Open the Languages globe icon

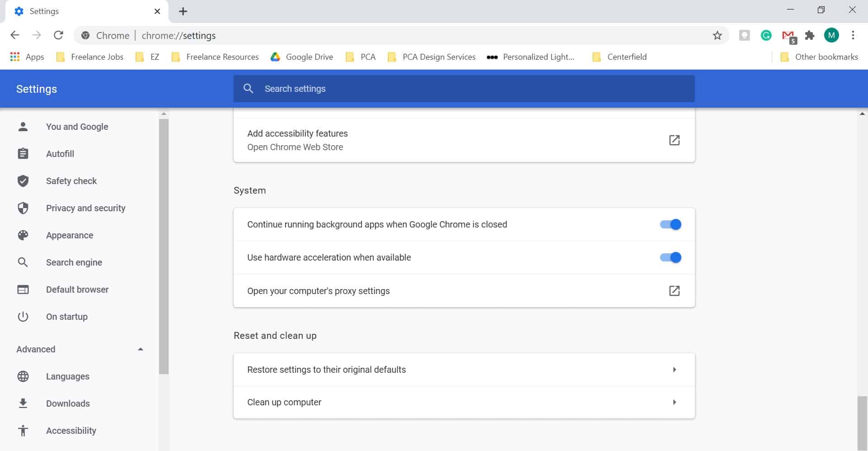23,376
